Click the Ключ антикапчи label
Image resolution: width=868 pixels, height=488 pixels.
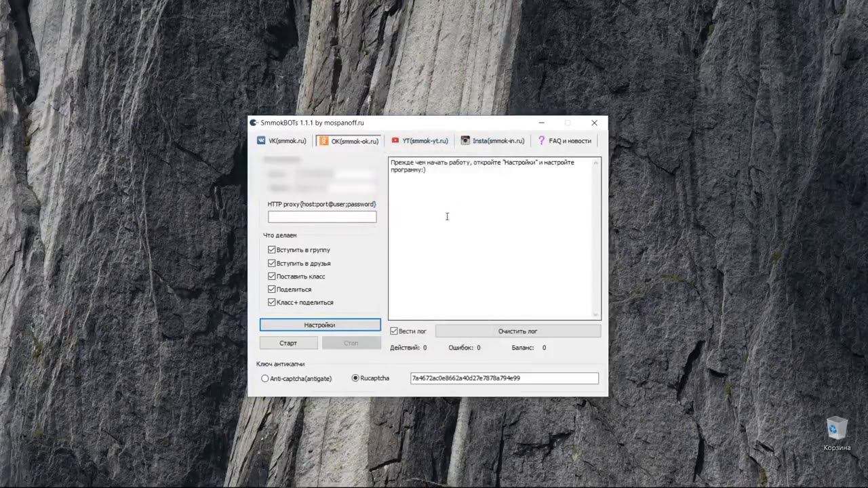(x=281, y=364)
